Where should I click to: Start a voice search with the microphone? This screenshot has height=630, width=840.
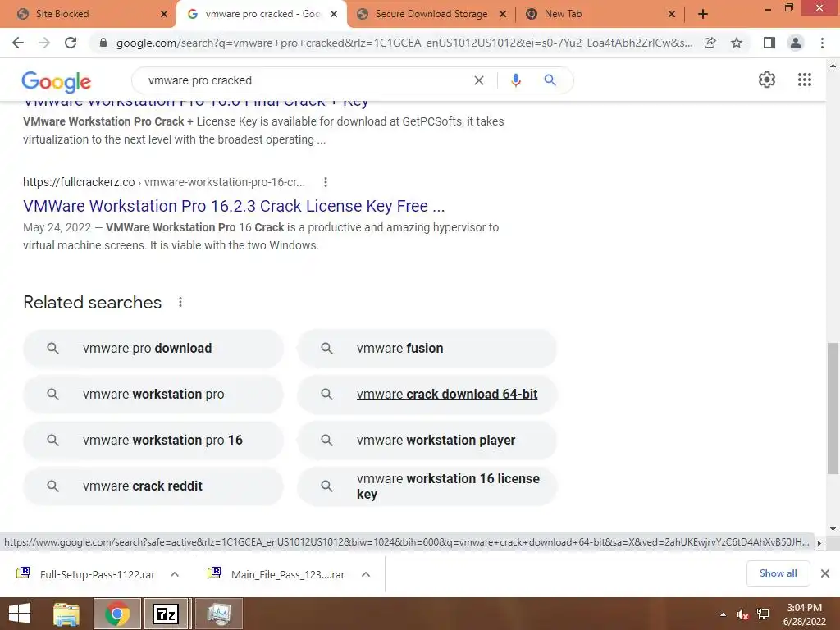coord(516,80)
